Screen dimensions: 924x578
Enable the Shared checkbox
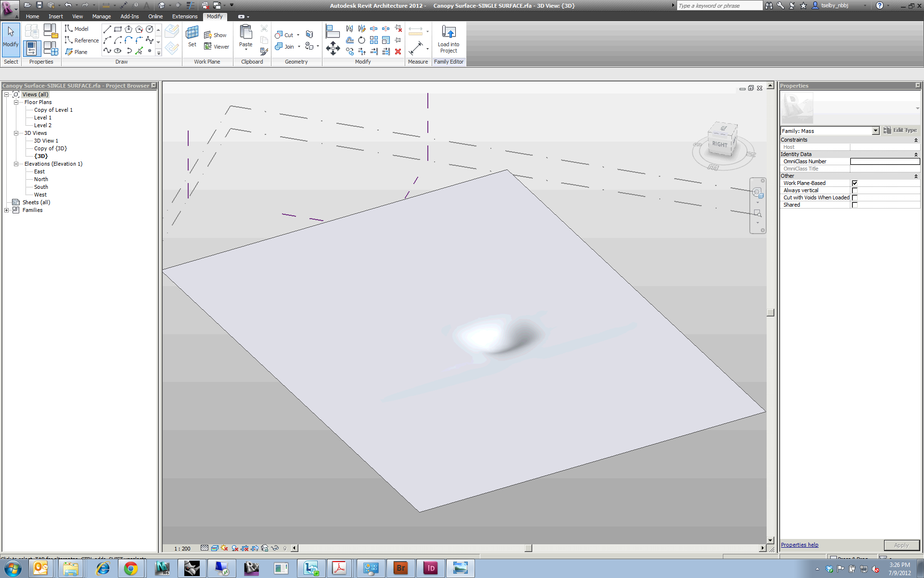855,205
